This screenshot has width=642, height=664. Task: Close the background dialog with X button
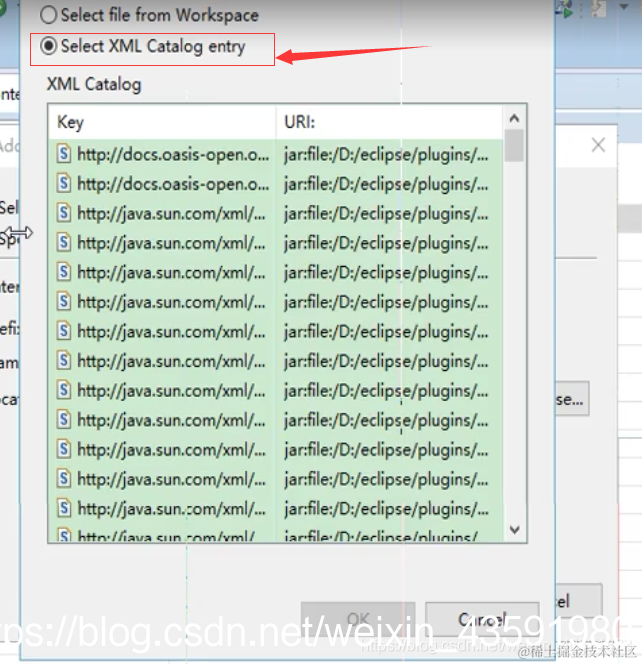[x=598, y=145]
